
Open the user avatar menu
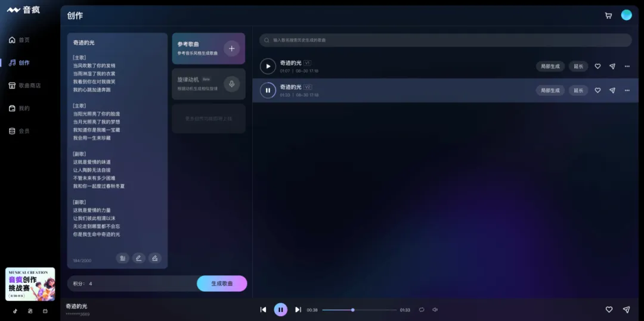point(626,15)
